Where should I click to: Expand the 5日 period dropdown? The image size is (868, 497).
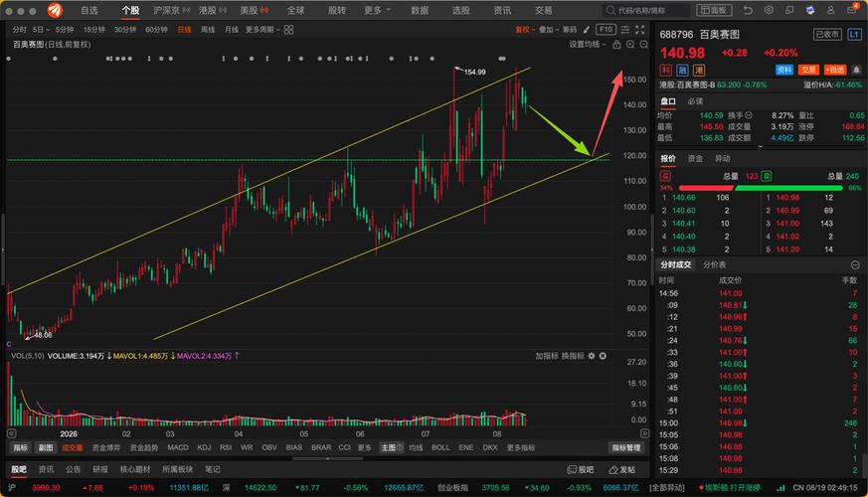click(41, 30)
